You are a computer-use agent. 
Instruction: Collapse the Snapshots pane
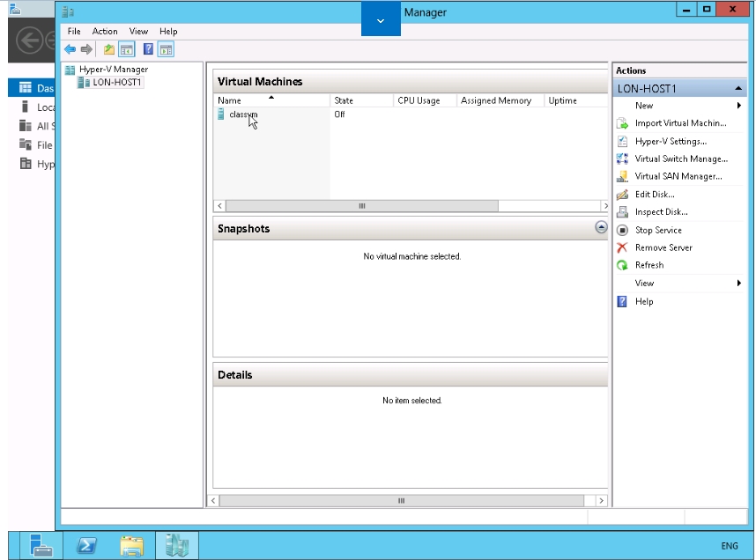tap(601, 227)
